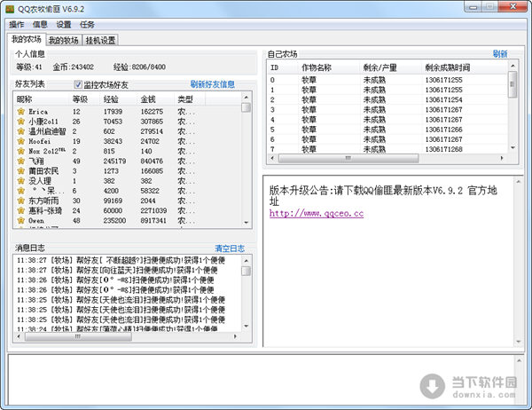Viewport: 532px width, 410px height.
Task: Click the star icon beside friend 飞翔
Action: point(21,161)
